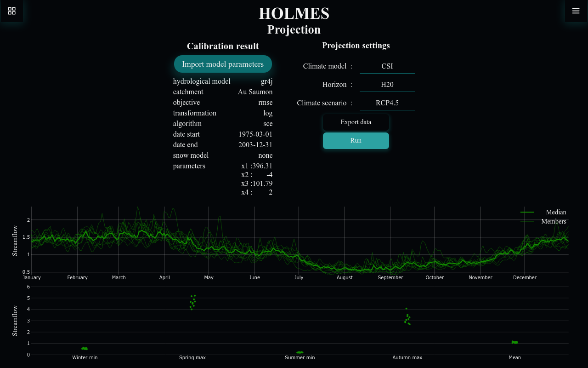
Task: Open the hamburger menu icon
Action: [x=576, y=11]
